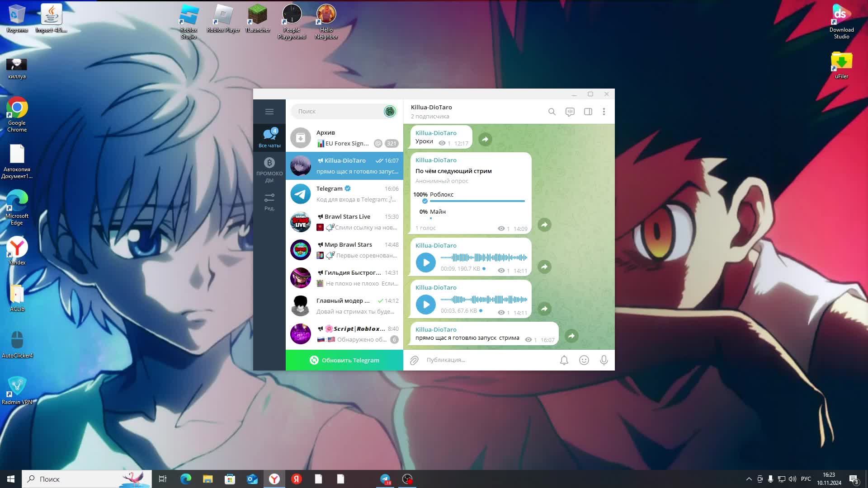This screenshot has height=488, width=868.
Task: Record a voice message with microphone
Action: pos(604,360)
